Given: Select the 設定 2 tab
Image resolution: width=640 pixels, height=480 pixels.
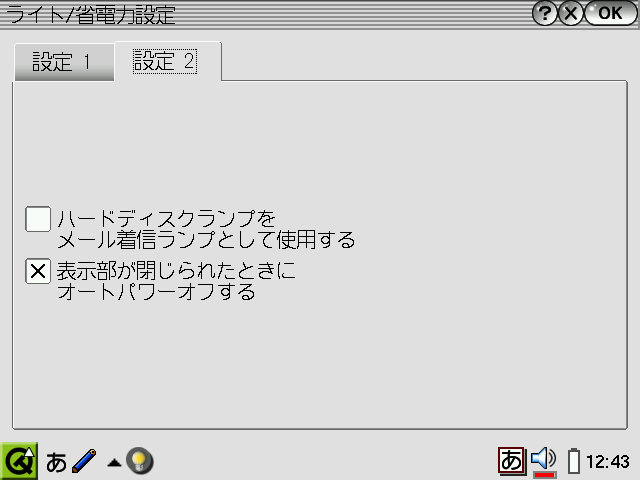Looking at the screenshot, I should 165,61.
